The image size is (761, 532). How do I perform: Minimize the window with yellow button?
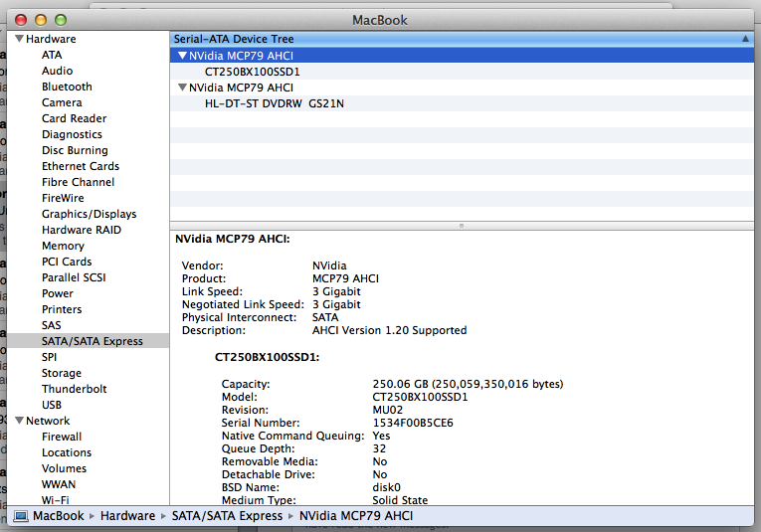pos(41,20)
